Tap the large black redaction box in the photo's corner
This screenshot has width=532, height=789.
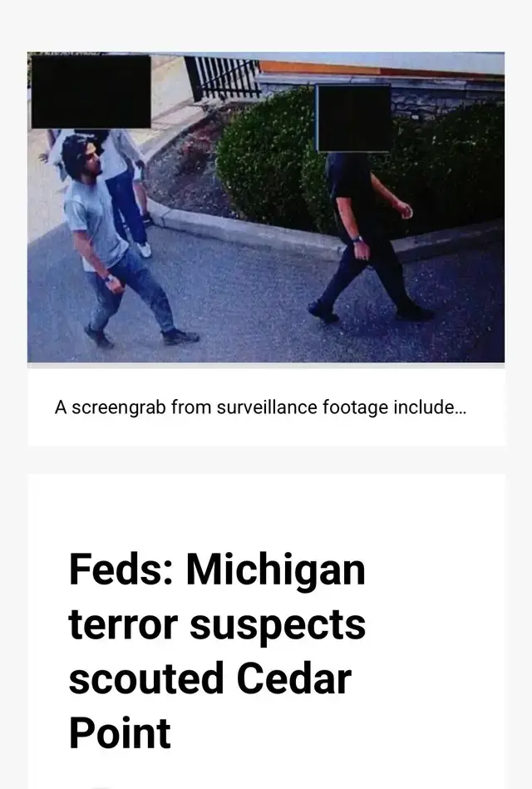(91, 91)
